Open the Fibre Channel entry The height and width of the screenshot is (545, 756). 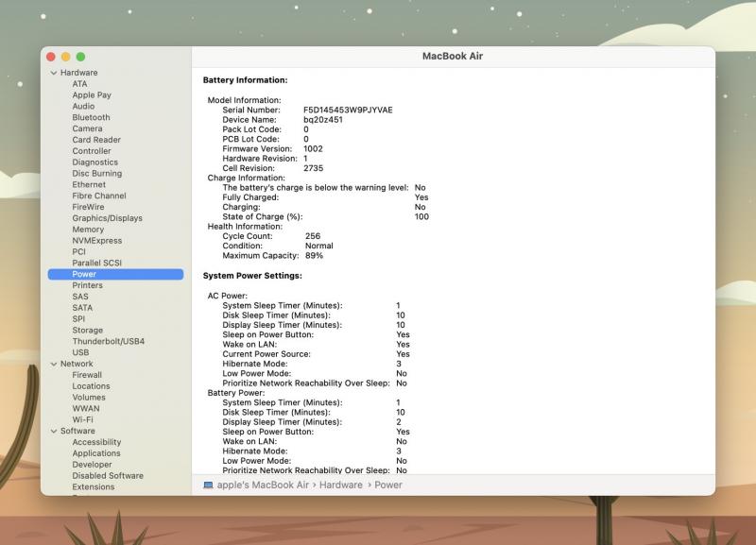(99, 196)
